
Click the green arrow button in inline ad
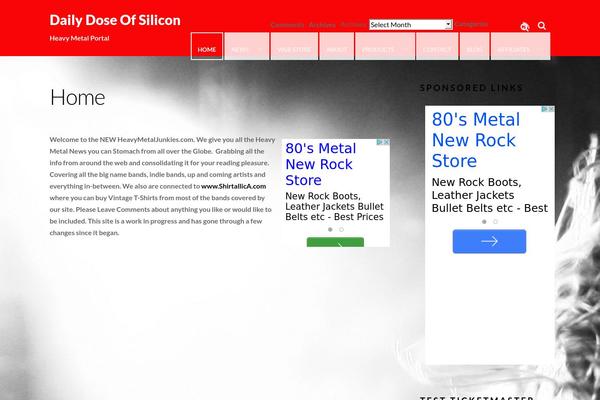335,242
